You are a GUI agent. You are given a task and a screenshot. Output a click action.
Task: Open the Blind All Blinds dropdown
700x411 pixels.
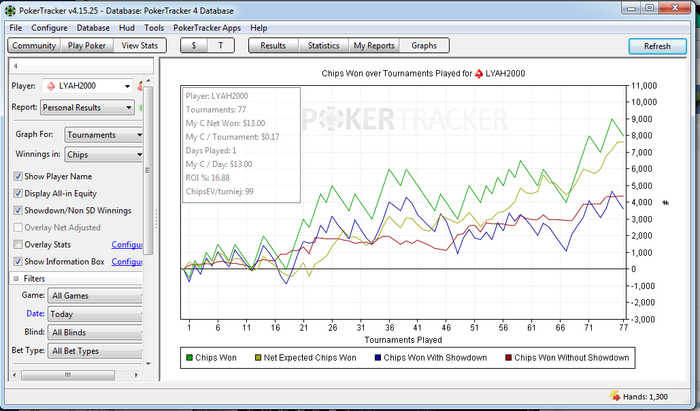(x=95, y=332)
